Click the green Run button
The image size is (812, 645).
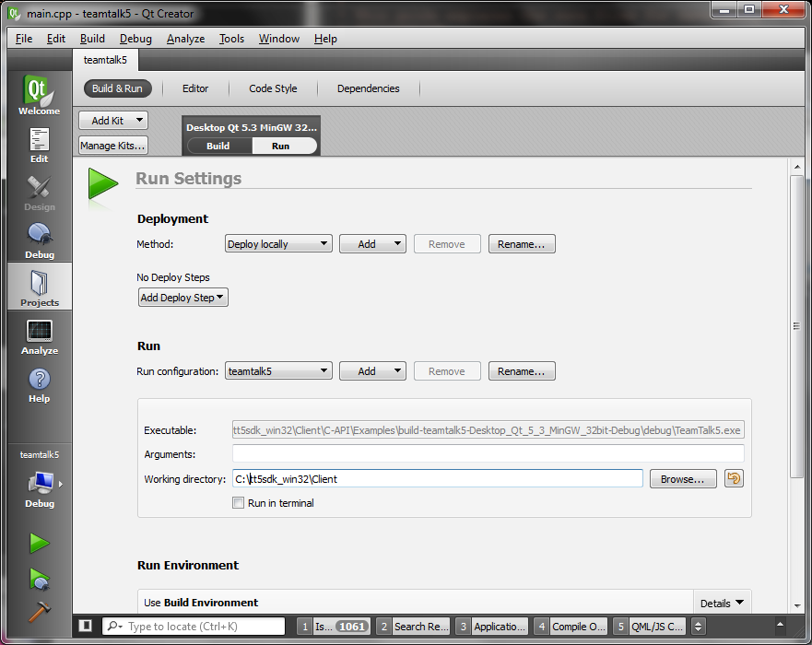tap(39, 544)
